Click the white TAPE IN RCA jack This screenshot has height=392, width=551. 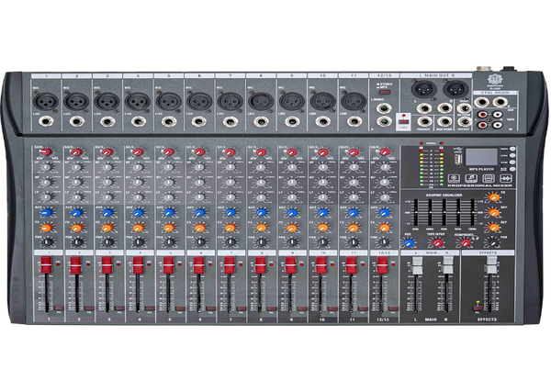(498, 125)
